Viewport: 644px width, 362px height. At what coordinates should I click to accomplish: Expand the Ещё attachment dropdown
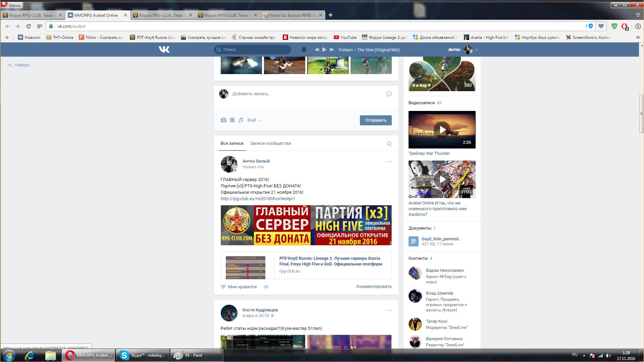254,120
